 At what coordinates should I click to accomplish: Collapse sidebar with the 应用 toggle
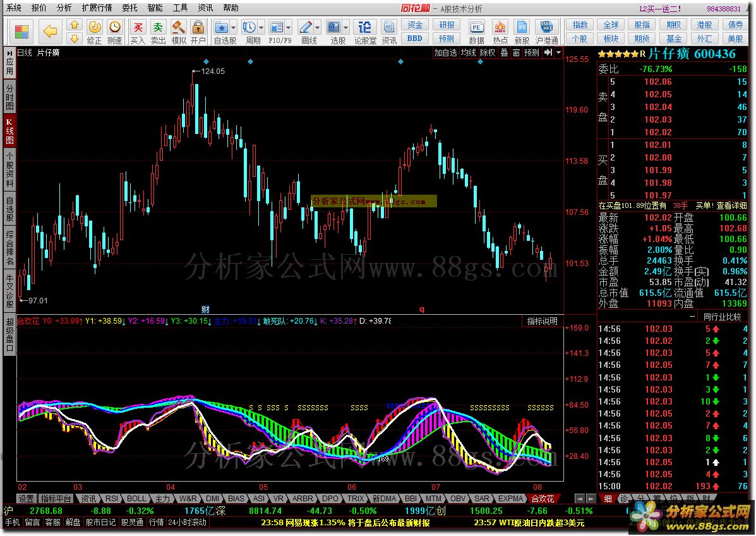(x=9, y=63)
